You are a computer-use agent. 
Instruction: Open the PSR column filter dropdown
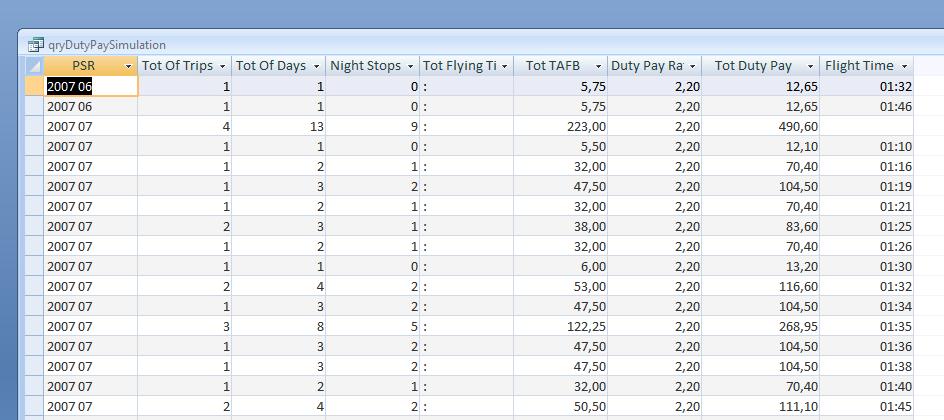pyautogui.click(x=128, y=66)
